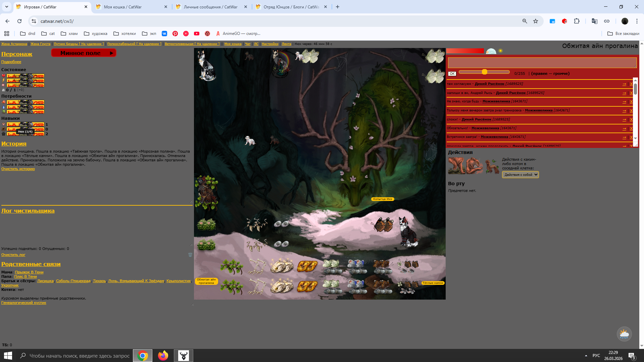Expand the 'Минное поле' panel
The width and height of the screenshot is (644, 362).
[84, 53]
